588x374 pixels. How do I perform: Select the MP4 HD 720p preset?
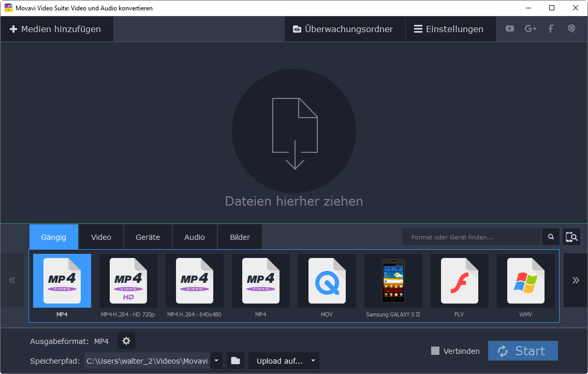coord(128,286)
